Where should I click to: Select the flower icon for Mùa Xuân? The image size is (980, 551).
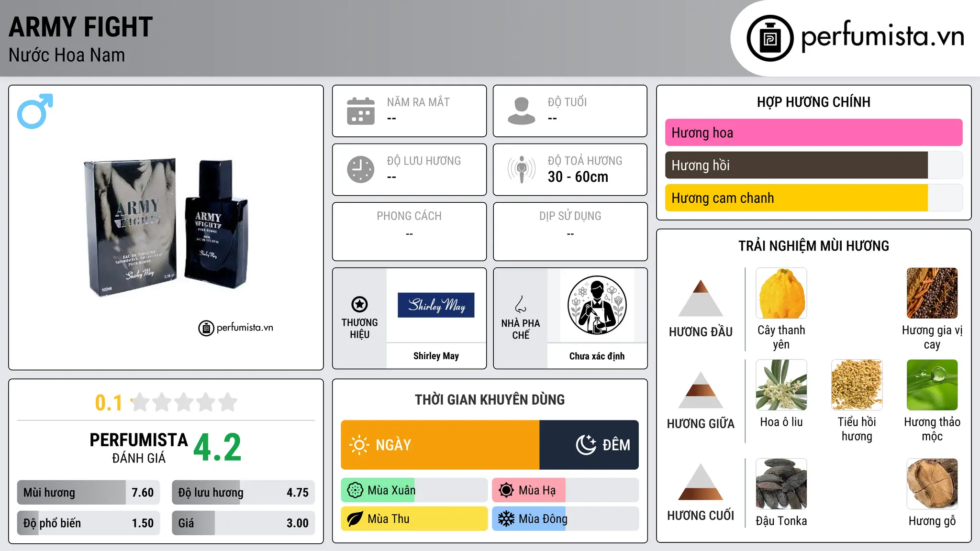click(x=355, y=490)
